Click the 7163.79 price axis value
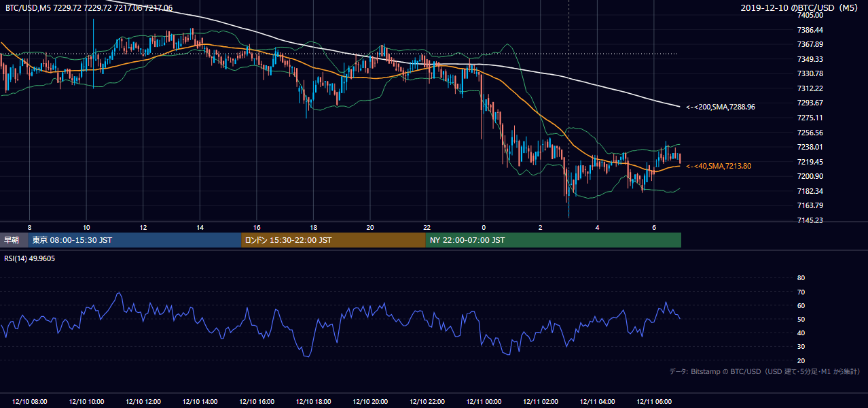The height and width of the screenshot is (408, 868). click(810, 205)
